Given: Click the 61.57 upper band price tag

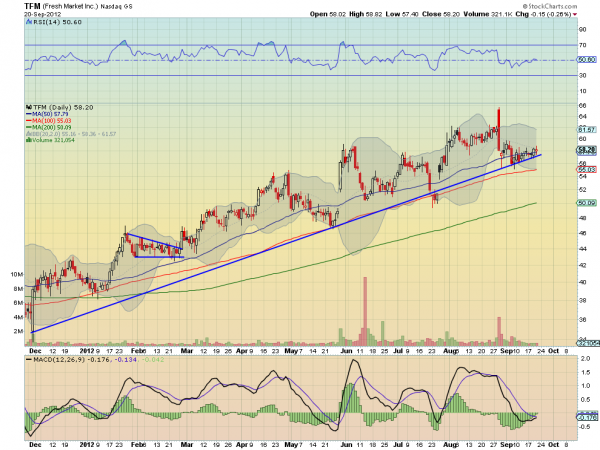Looking at the screenshot, I should (x=587, y=130).
